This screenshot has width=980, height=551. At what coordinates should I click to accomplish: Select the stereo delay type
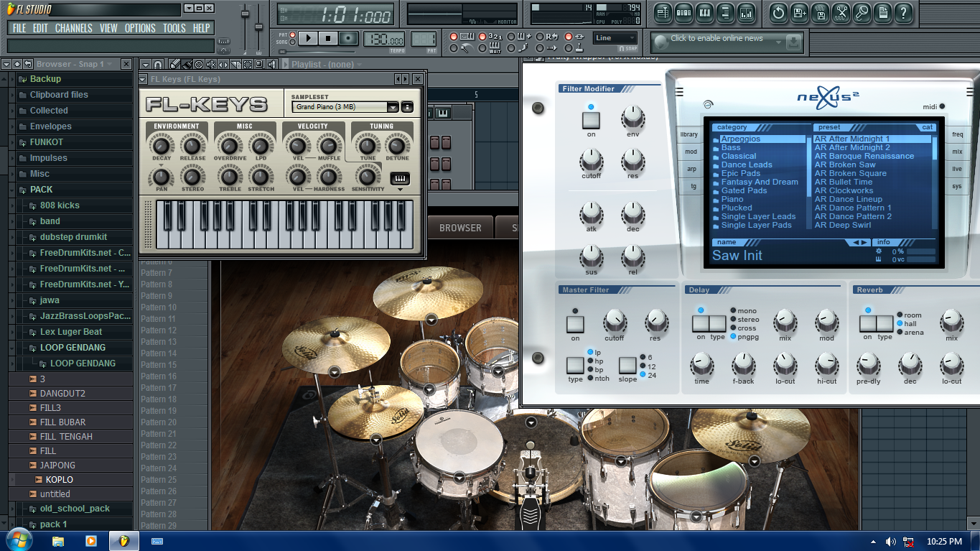click(733, 320)
